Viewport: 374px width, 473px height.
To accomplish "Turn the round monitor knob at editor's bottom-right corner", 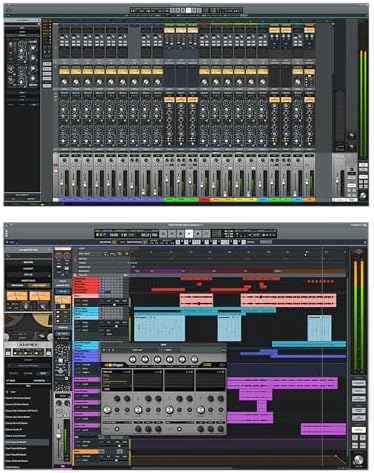I will [358, 460].
